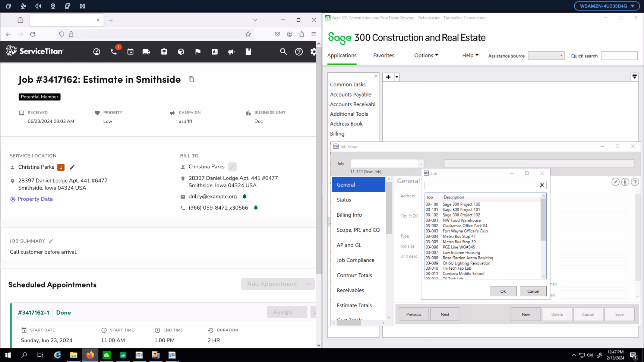Screen dimensions: 644x362
Task: Open the Sage workspace filter dropdown
Action: [635, 77]
